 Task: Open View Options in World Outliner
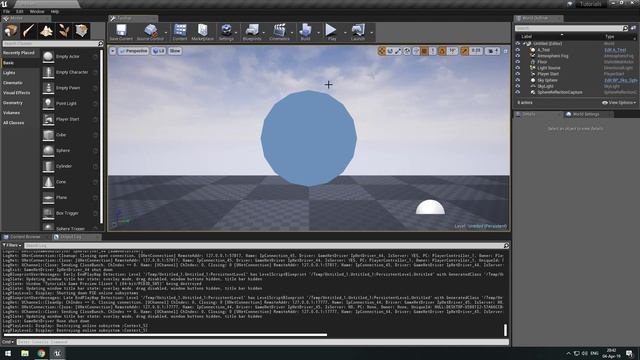click(618, 102)
